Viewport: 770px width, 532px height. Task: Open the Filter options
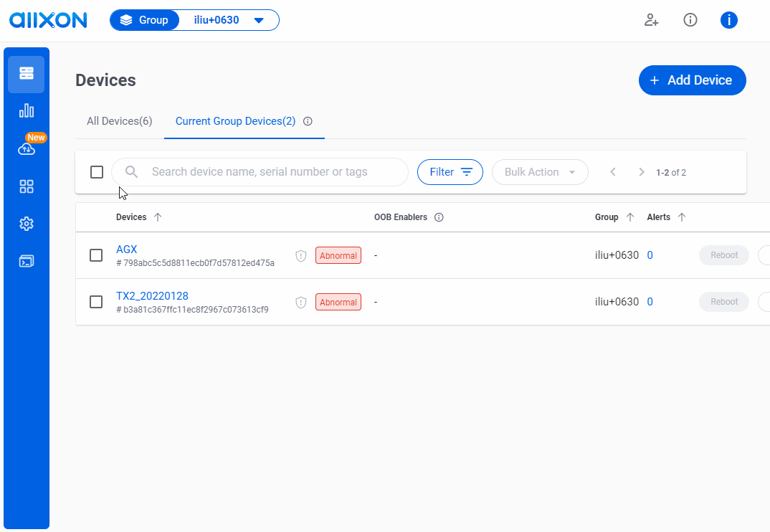(450, 172)
